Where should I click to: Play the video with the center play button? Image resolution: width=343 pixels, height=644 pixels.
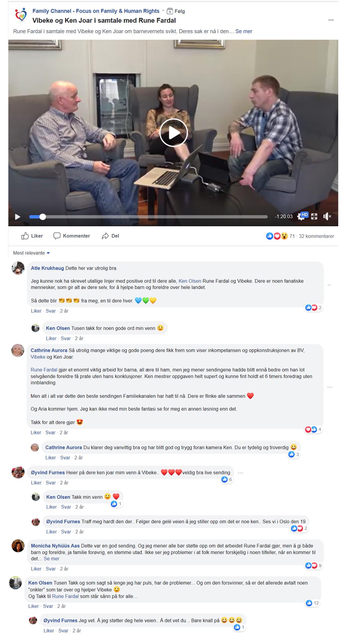coord(173,133)
